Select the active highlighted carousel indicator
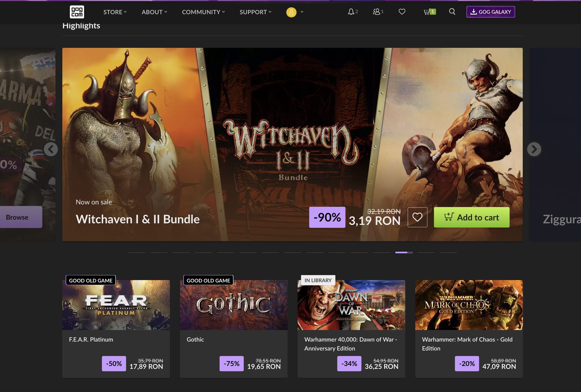 (x=404, y=252)
